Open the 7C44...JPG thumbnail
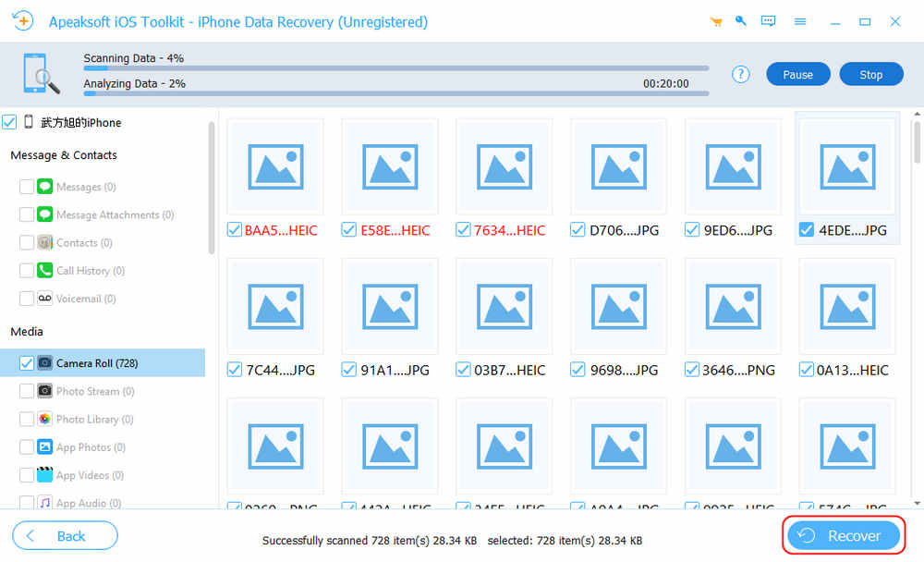This screenshot has width=924, height=562. 275,307
